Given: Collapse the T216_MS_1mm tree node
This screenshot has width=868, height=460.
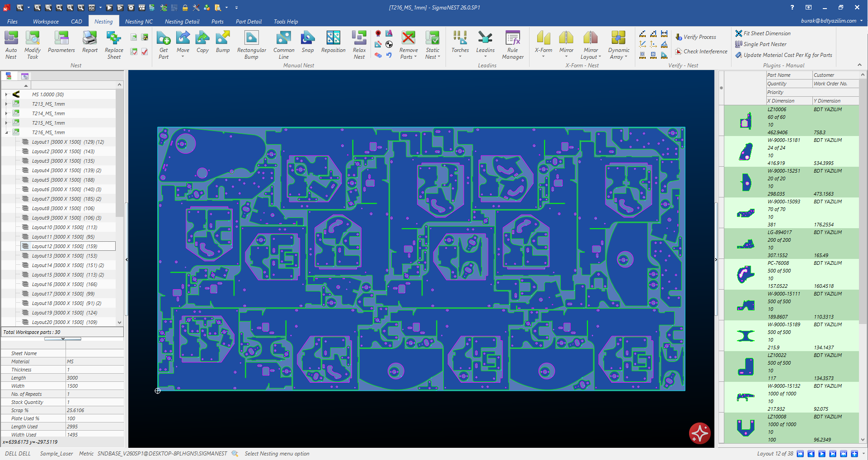Looking at the screenshot, I should click(6, 132).
